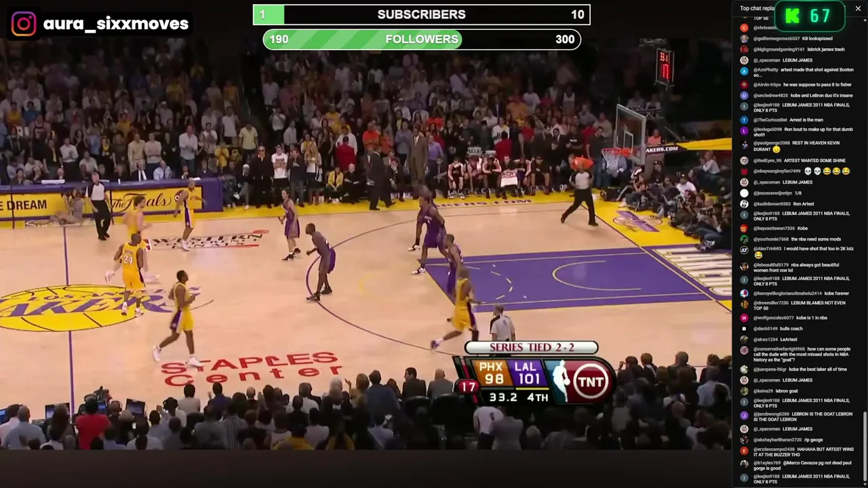The height and width of the screenshot is (488, 868).
Task: Click @guillermogomez6537's avatar
Action: 744,39
